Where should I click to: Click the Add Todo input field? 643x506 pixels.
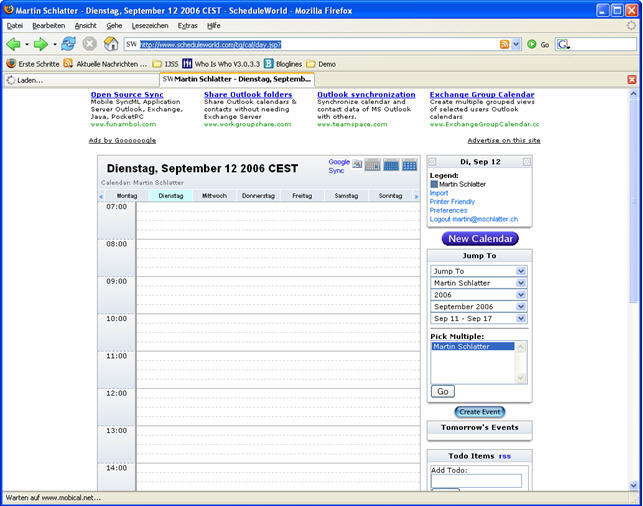pos(476,481)
